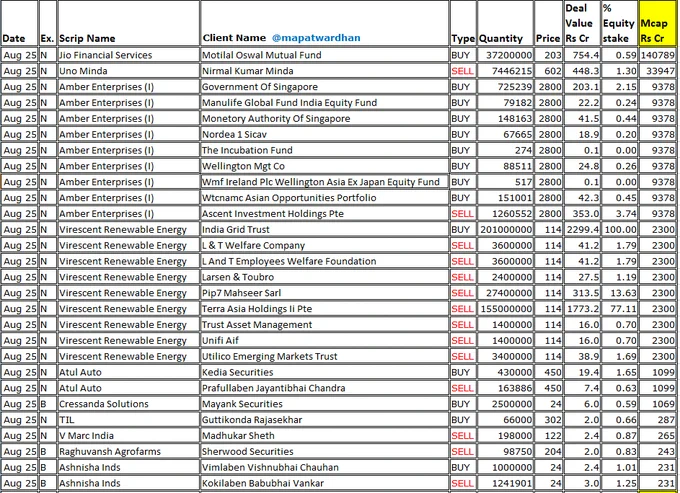The image size is (680, 493).
Task: Click the 100.00 equity stake cell
Action: 621,230
